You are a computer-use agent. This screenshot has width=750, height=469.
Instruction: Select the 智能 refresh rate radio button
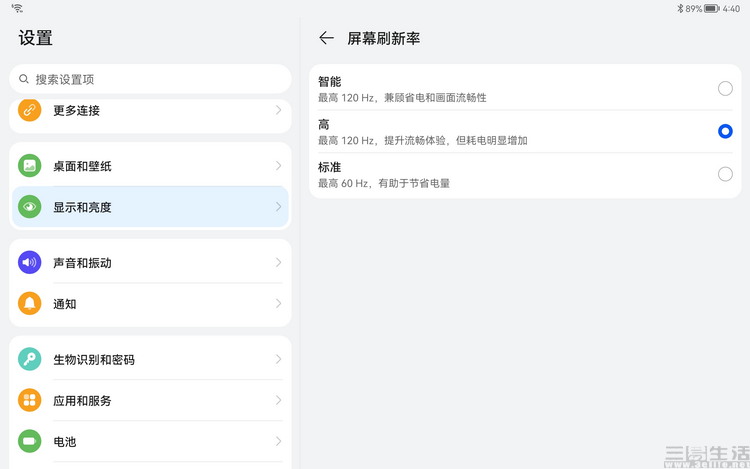coord(725,88)
